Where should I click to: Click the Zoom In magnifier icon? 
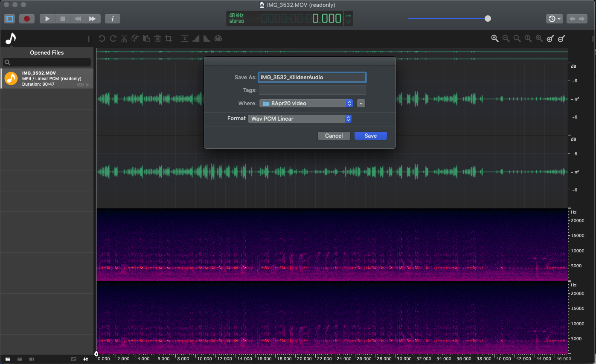click(x=495, y=39)
